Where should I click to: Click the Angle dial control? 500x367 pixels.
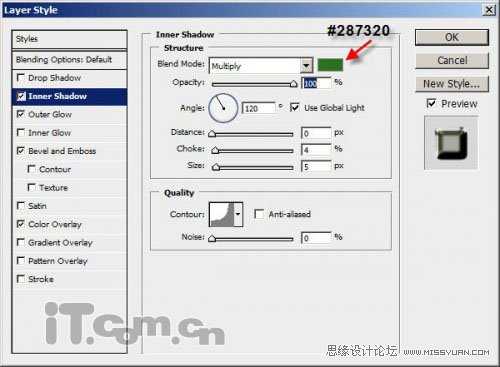pyautogui.click(x=223, y=108)
